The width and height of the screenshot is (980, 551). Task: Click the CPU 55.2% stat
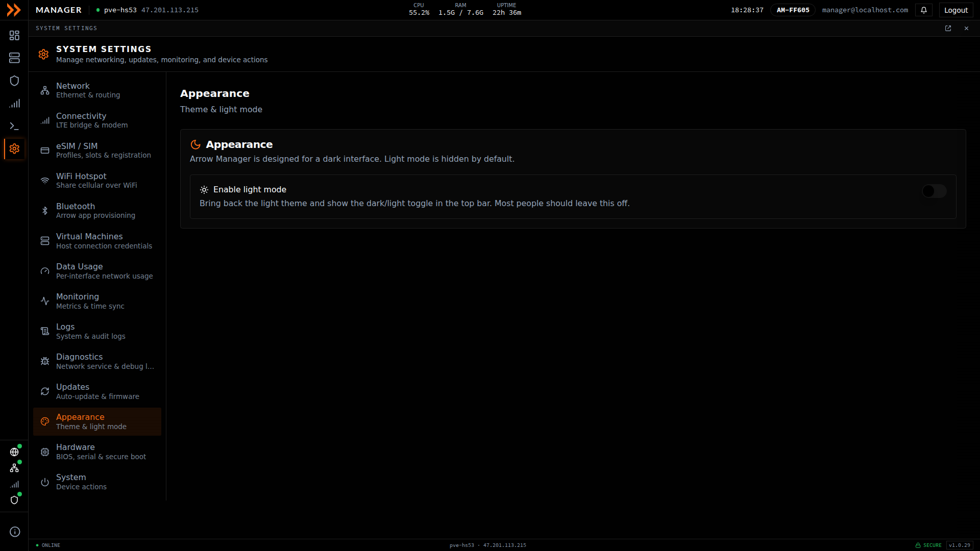pos(419,10)
